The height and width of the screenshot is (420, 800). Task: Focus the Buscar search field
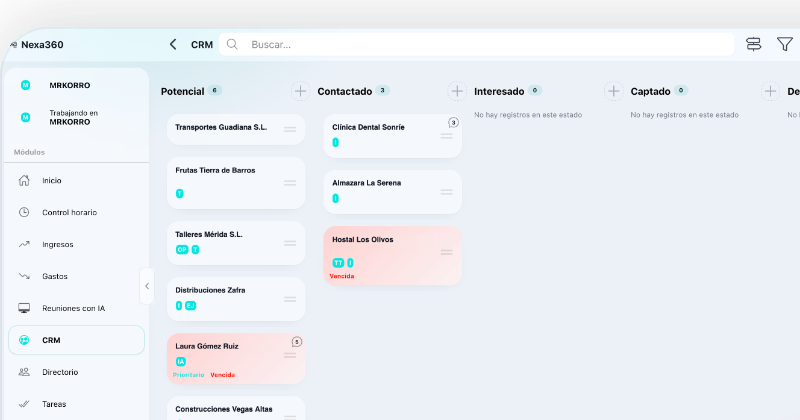tap(477, 44)
